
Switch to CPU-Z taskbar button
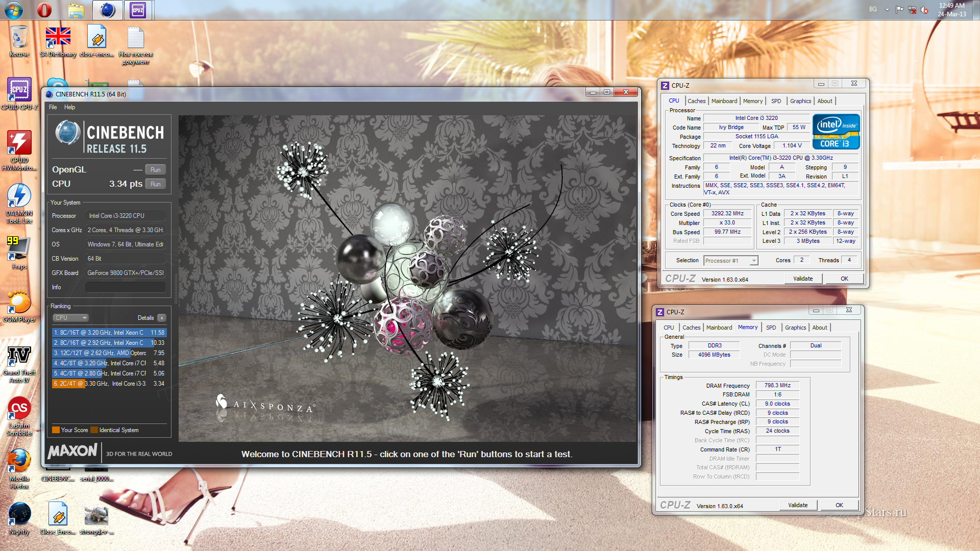click(138, 10)
